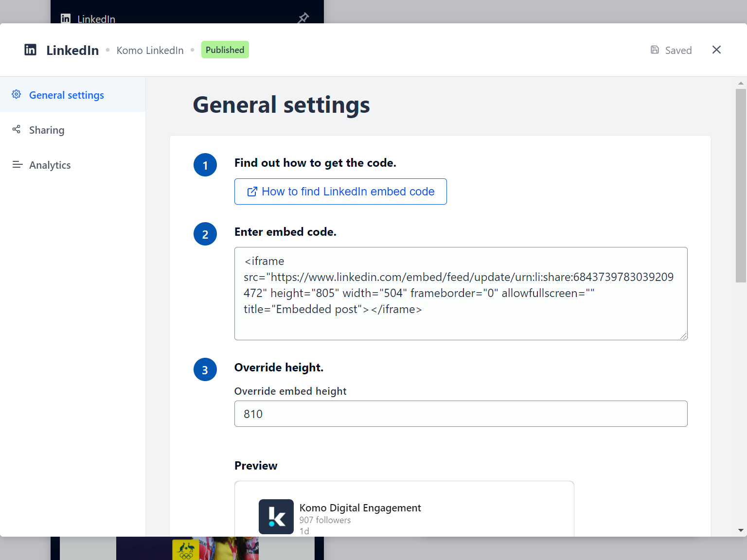Click the Override embed height field
This screenshot has height=560, width=747.
[461, 414]
